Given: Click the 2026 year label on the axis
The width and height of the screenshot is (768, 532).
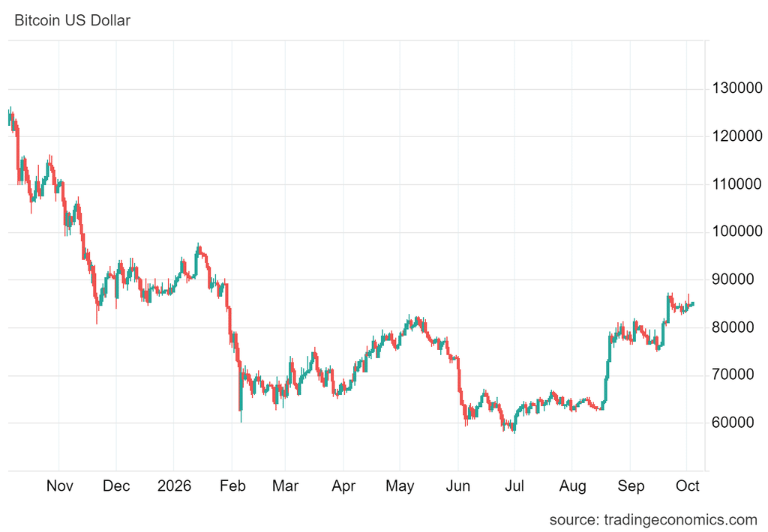Looking at the screenshot, I should (x=174, y=486).
